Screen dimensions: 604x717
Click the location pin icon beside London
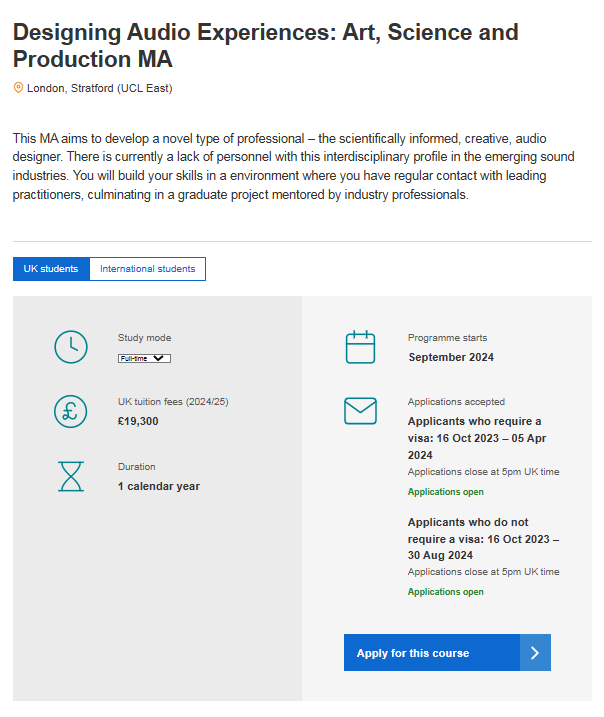(18, 88)
